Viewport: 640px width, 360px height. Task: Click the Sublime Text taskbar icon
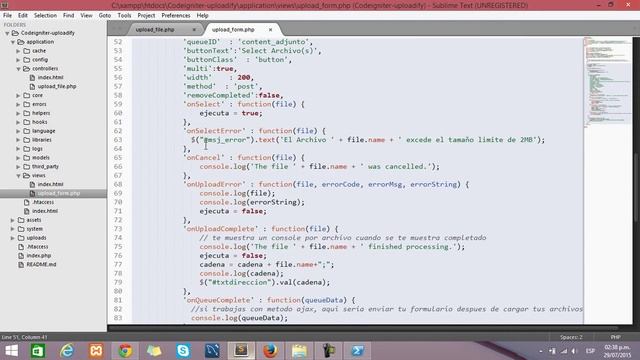coord(241,351)
